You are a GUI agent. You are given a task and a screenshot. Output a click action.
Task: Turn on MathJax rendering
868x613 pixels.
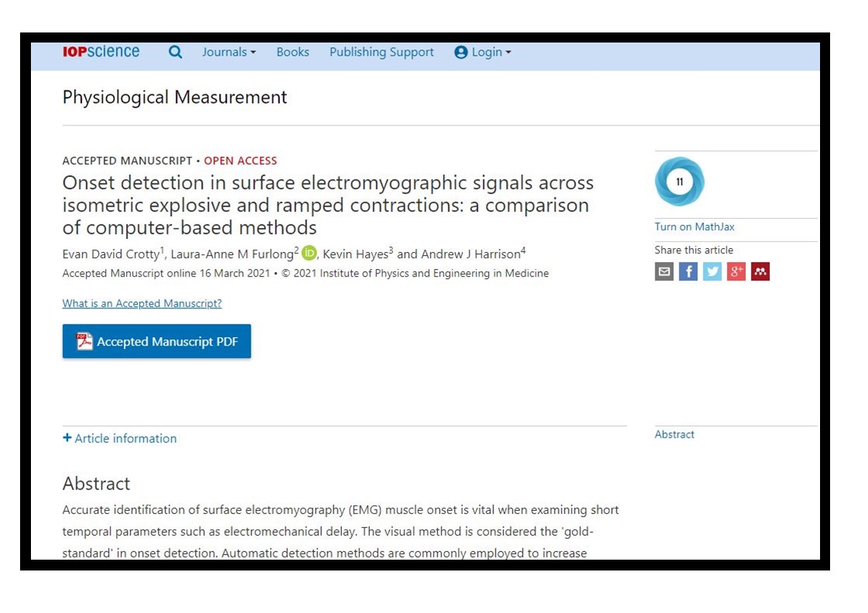(693, 226)
